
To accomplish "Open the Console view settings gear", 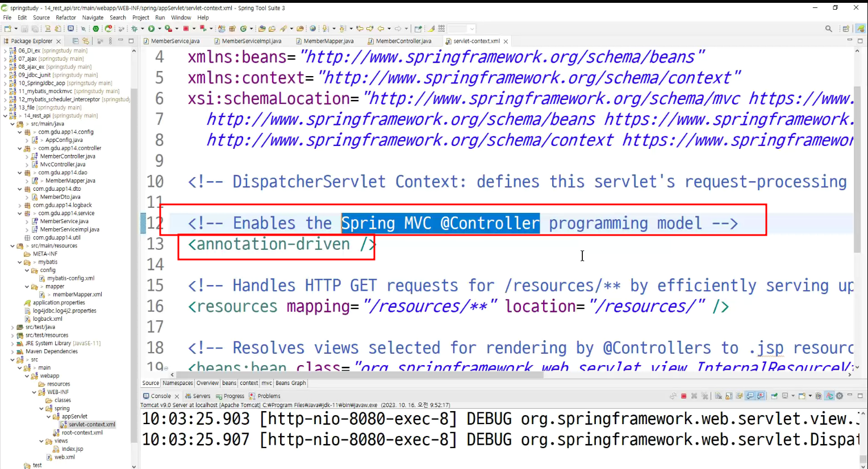I will click(x=840, y=396).
